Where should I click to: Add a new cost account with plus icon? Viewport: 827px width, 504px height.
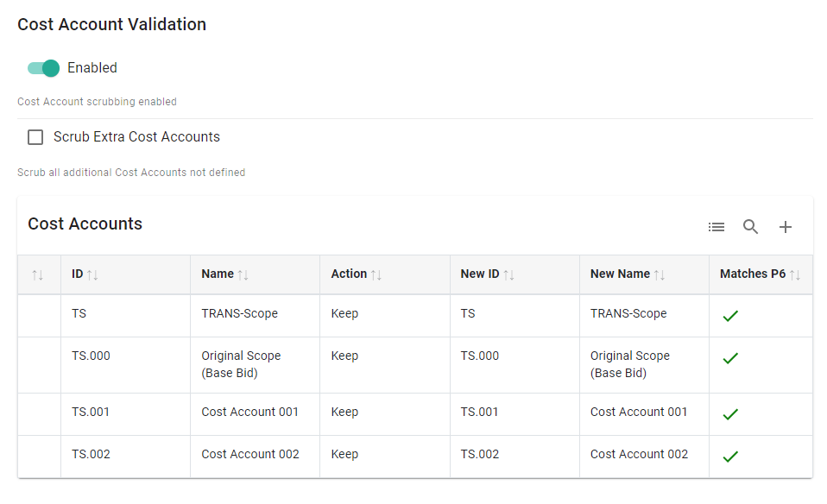(x=786, y=227)
